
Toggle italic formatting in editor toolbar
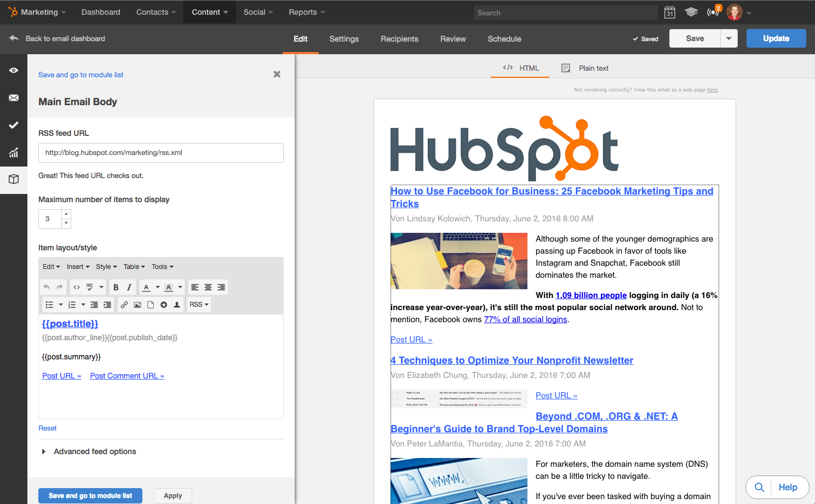click(129, 287)
